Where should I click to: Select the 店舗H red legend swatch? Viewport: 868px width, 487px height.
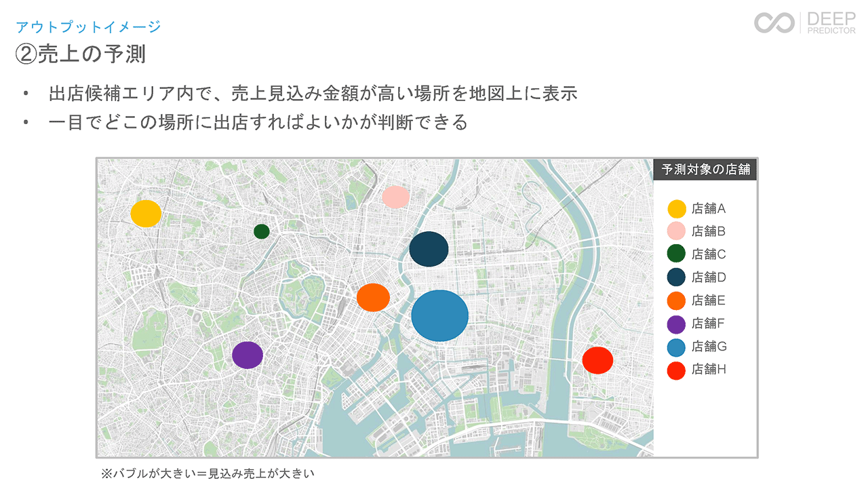tap(676, 370)
